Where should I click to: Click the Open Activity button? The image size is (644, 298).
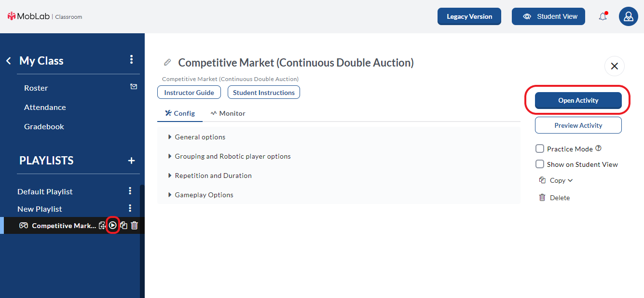pyautogui.click(x=578, y=100)
